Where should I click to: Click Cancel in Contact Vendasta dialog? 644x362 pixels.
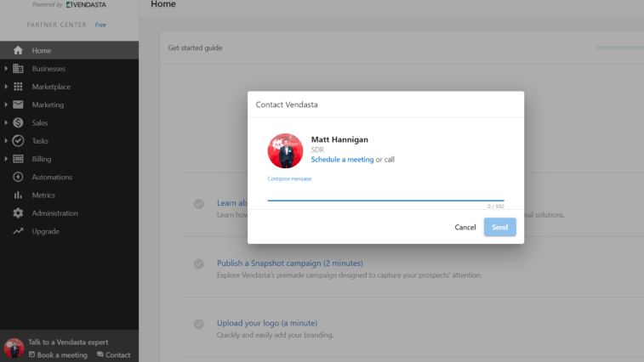click(x=465, y=227)
